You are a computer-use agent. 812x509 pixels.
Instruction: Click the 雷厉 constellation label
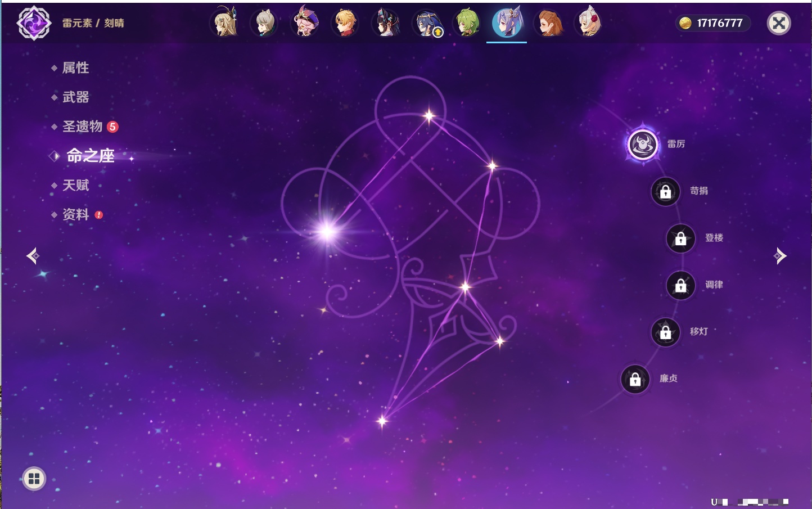pos(676,144)
